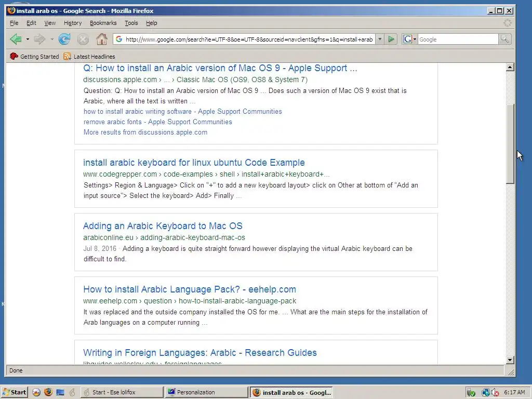Open the Tools menu
Viewport: 532px width, 399px height.
[131, 23]
